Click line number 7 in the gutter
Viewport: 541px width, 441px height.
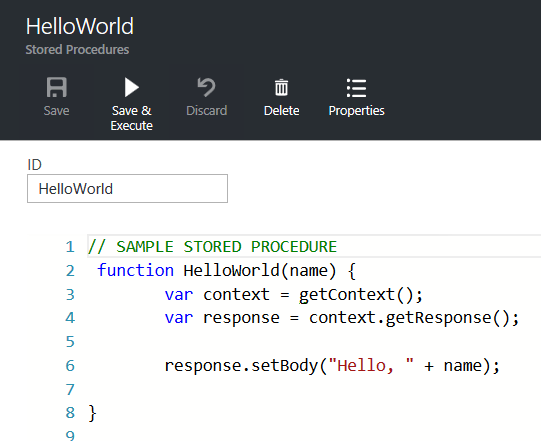click(70, 390)
